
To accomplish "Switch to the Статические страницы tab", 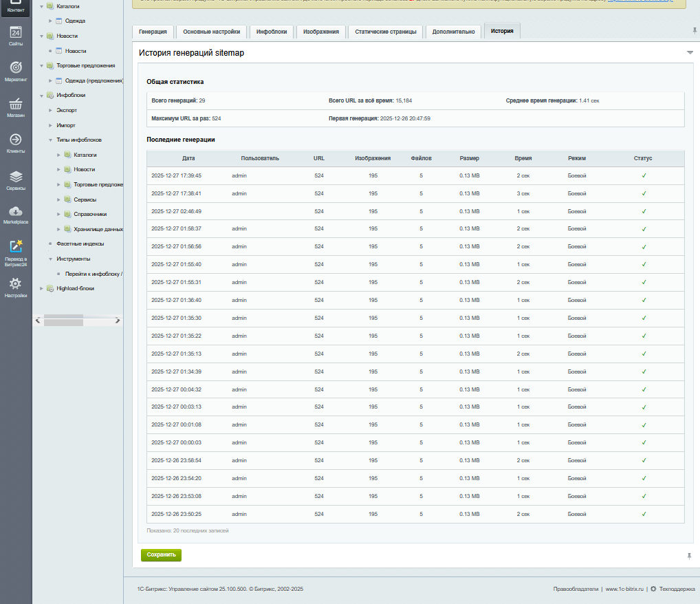I will (386, 32).
